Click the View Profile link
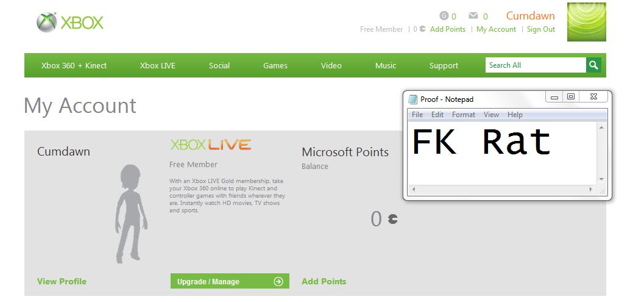Viewport: 644px width, 302px height. tap(62, 281)
